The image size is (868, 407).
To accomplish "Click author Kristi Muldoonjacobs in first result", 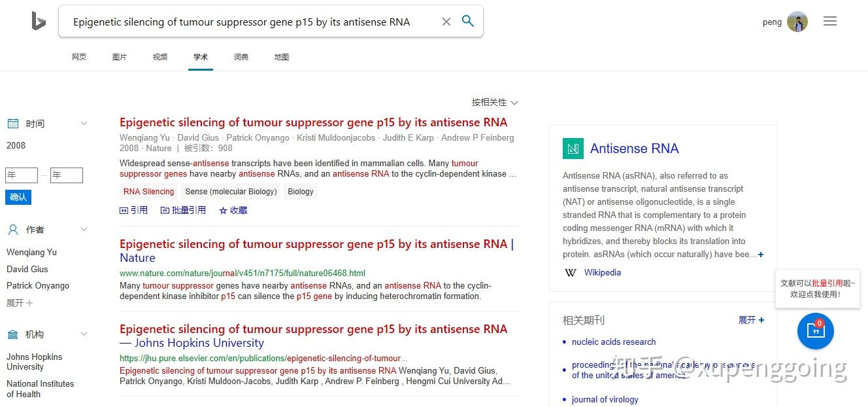I will 336,138.
